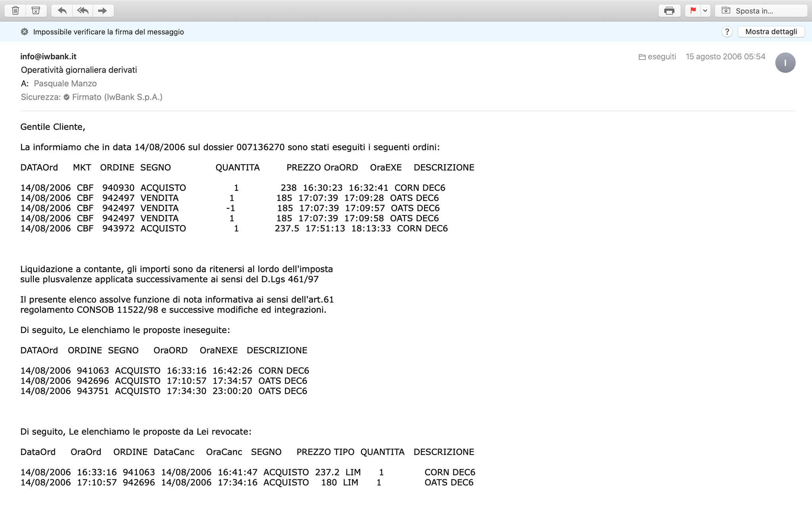The image size is (812, 508).
Task: Click the sender avatar circle
Action: 785,63
